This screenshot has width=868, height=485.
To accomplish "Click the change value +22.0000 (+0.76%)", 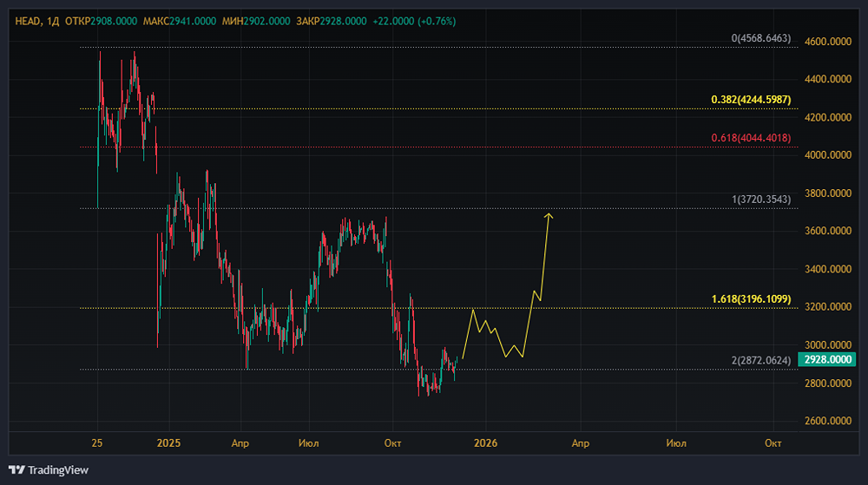I will pyautogui.click(x=414, y=22).
